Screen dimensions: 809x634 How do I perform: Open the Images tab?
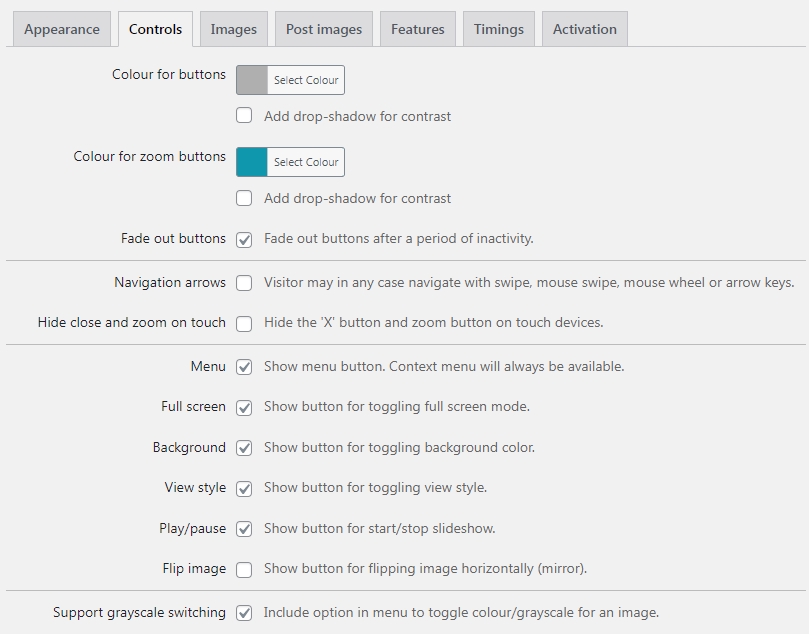click(x=234, y=29)
